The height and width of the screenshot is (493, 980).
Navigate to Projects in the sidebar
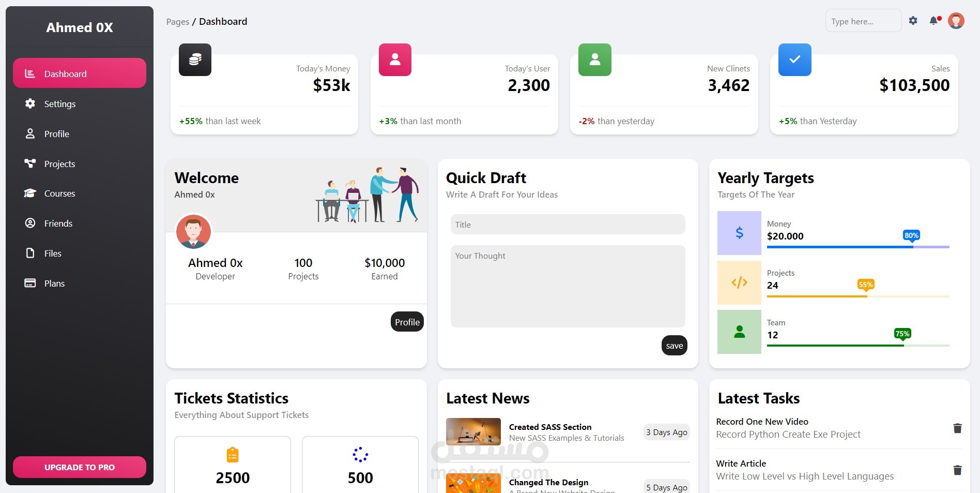click(80, 163)
